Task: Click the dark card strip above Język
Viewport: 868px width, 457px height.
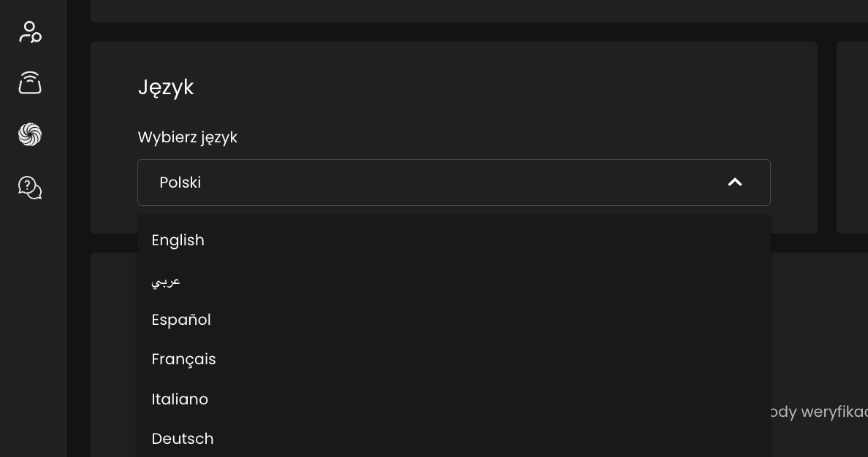Action: click(479, 11)
